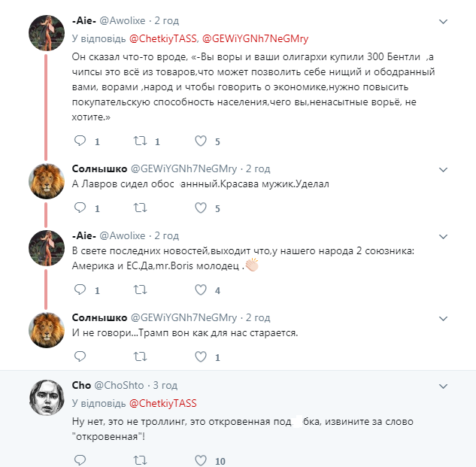Image resolution: width=476 pixels, height=467 pixels.
Task: Retweet the first -Aie- tweet about Bentleys
Action: [x=140, y=141]
